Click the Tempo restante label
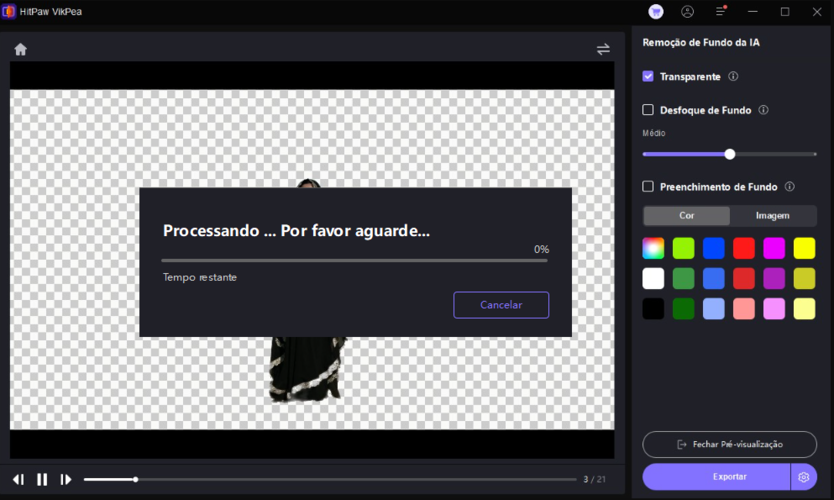Image resolution: width=834 pixels, height=500 pixels. (x=200, y=277)
